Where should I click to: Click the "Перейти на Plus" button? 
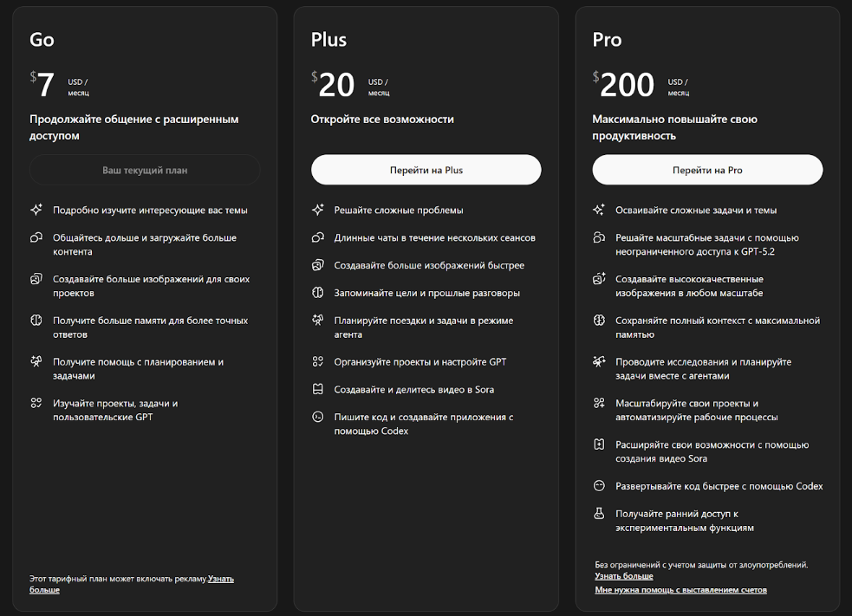(426, 170)
